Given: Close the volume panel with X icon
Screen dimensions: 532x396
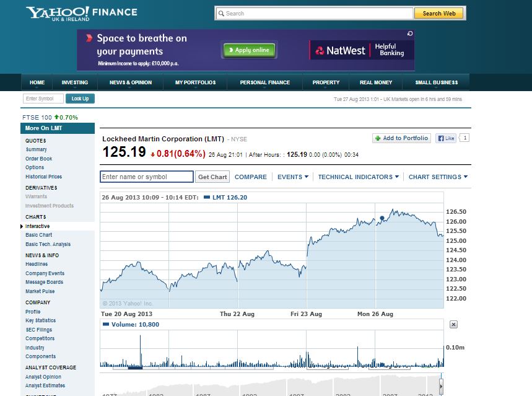Looking at the screenshot, I should point(453,324).
